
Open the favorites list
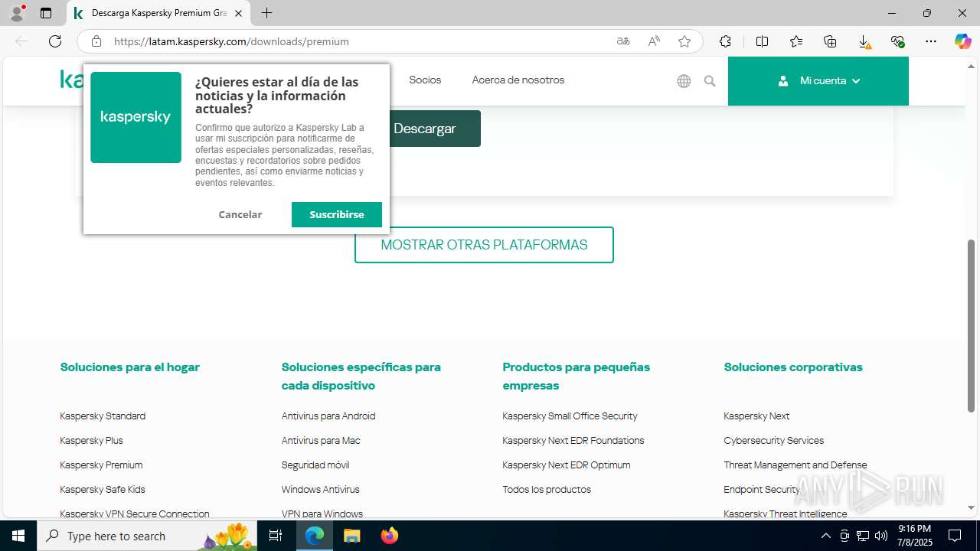(x=796, y=41)
